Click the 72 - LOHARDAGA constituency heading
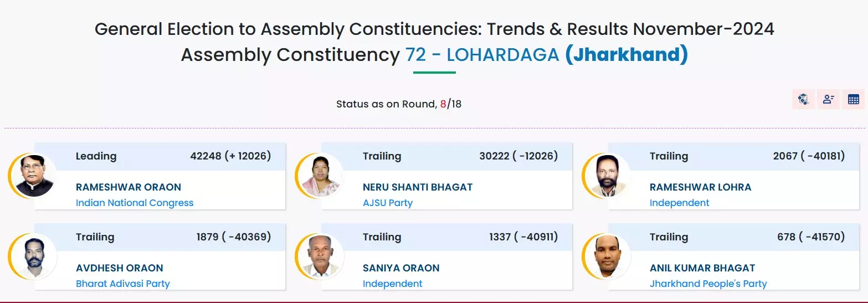This screenshot has height=303, width=868. pyautogui.click(x=482, y=55)
